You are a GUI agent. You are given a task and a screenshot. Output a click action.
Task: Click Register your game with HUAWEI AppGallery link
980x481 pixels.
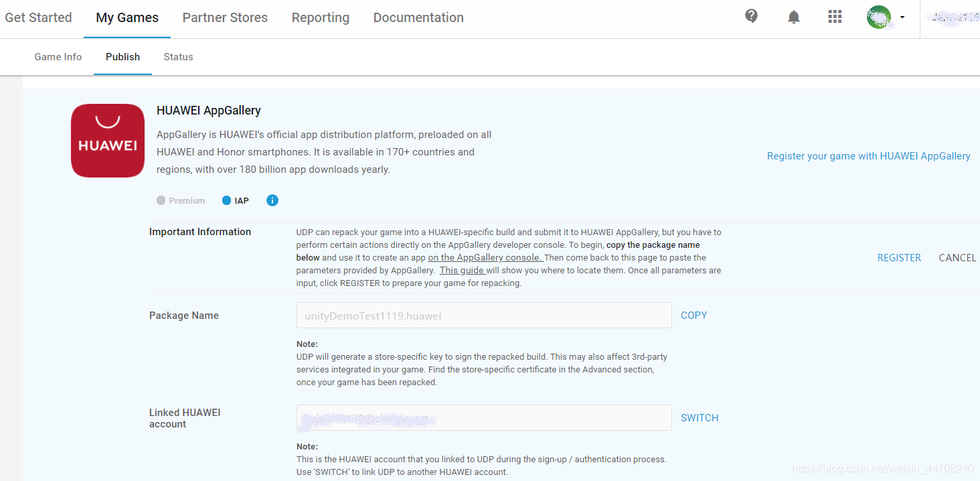(868, 155)
